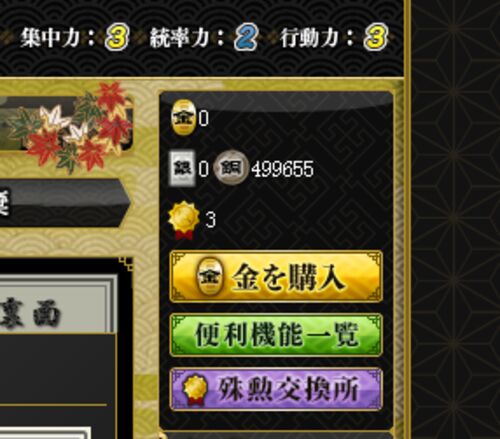Image resolution: width=500 pixels, height=439 pixels.
Task: Click the medal icon on 殊勲交換所 button
Action: (x=196, y=389)
